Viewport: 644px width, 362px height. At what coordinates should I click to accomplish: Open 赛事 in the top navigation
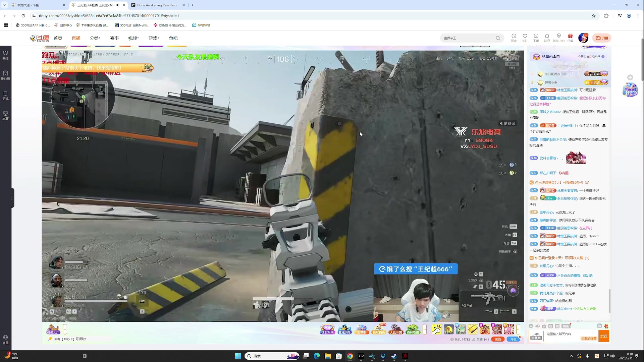pyautogui.click(x=114, y=38)
